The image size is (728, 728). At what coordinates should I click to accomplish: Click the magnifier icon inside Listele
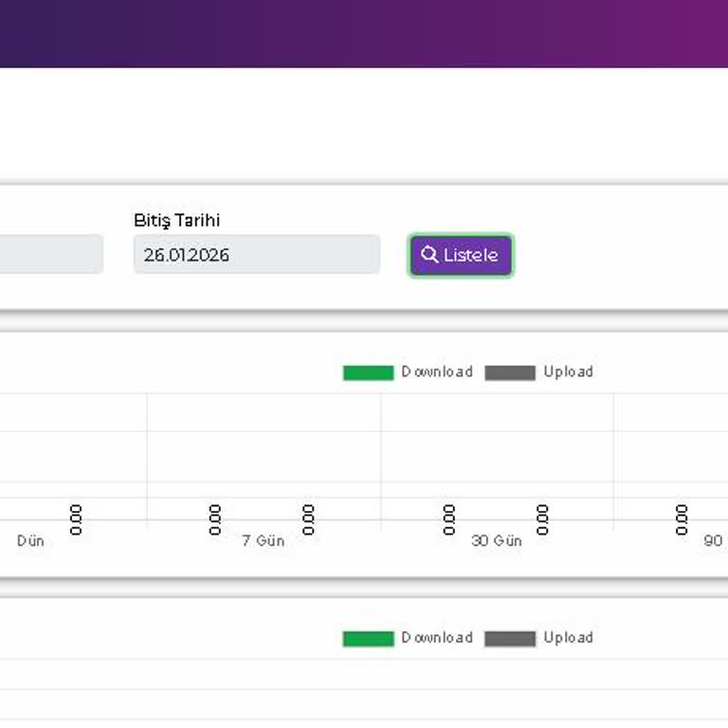tap(429, 254)
